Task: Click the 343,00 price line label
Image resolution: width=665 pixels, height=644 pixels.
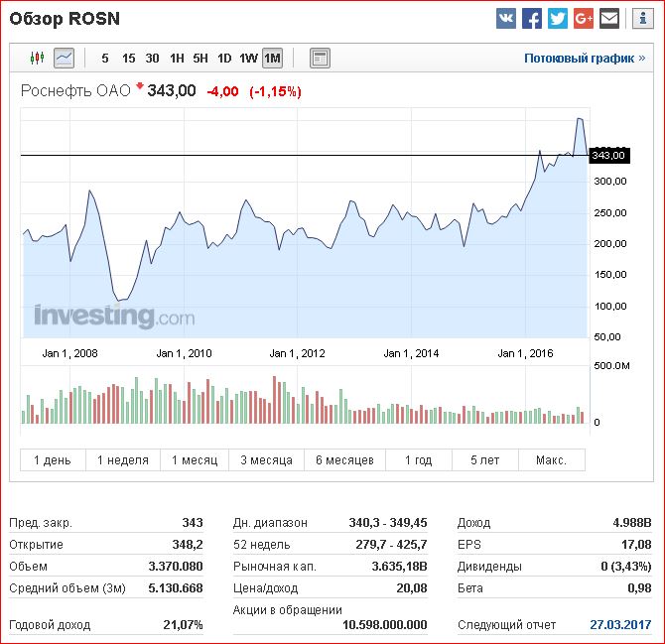Action: click(x=609, y=155)
